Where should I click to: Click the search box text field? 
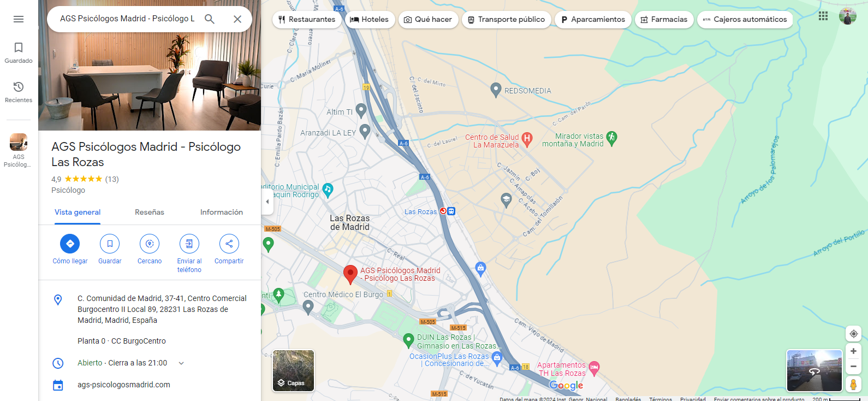pyautogui.click(x=127, y=19)
